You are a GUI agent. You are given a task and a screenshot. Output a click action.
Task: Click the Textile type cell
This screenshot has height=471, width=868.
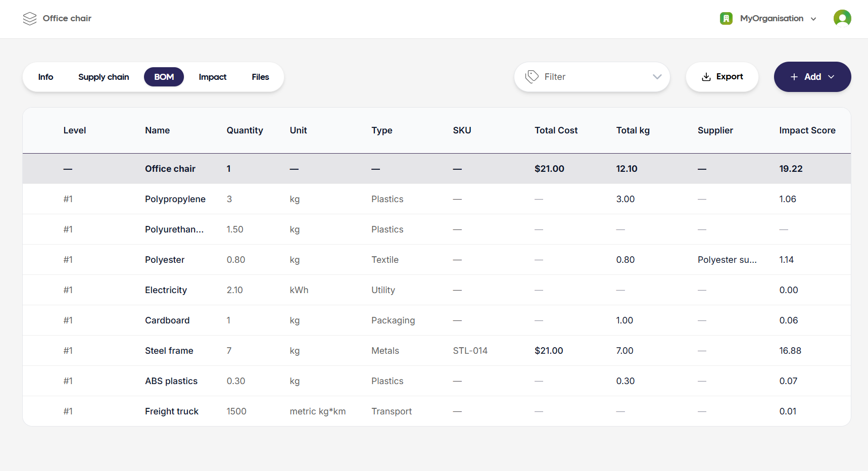tap(385, 260)
